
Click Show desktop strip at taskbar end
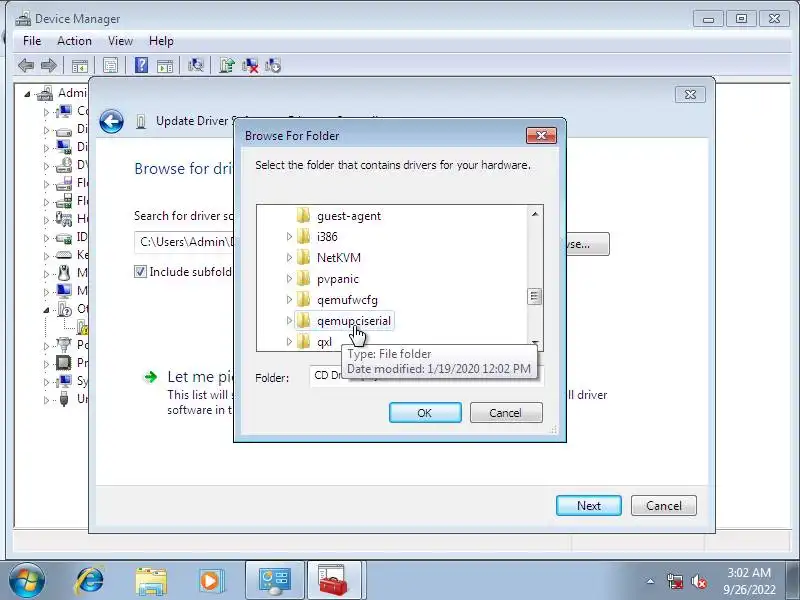pyautogui.click(x=794, y=581)
